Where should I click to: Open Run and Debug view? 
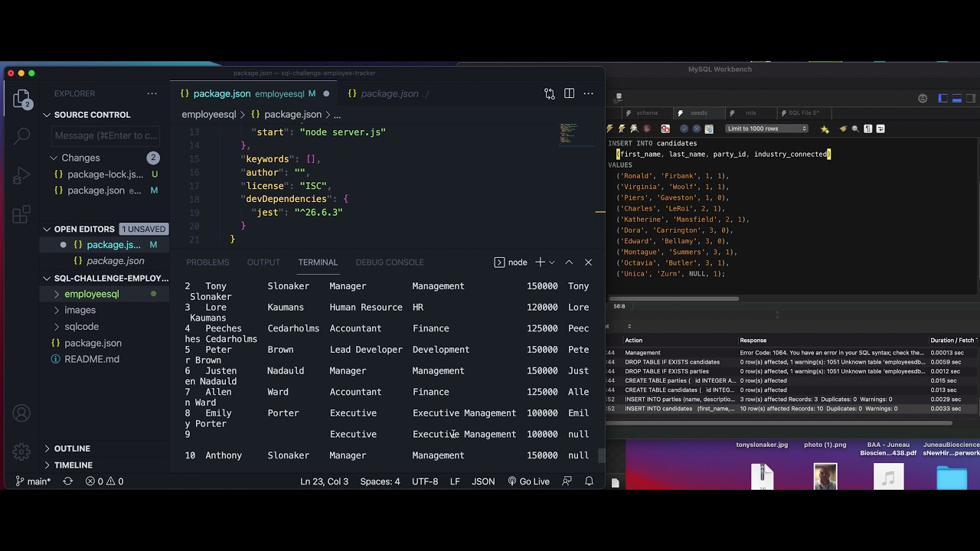(x=22, y=175)
